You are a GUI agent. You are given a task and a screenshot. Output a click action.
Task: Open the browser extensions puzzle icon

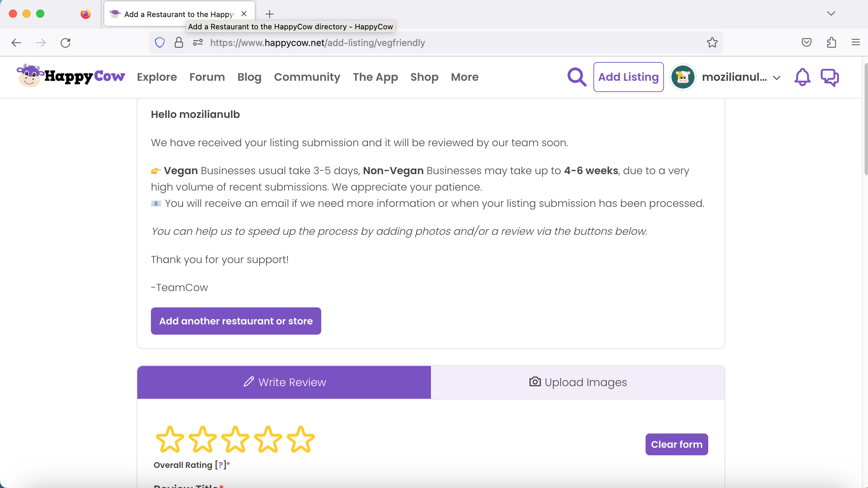(831, 43)
